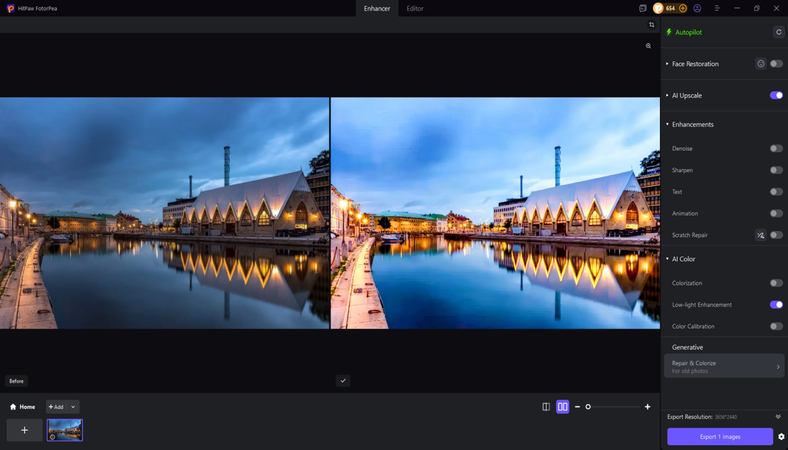Switch to the Editor tab
Image resolution: width=788 pixels, height=450 pixels.
414,8
